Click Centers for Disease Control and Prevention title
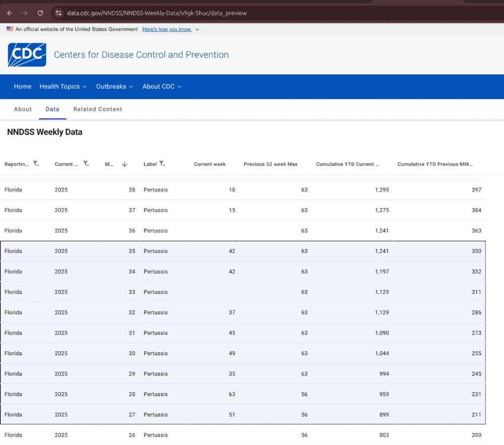The height and width of the screenshot is (445, 504). [141, 54]
